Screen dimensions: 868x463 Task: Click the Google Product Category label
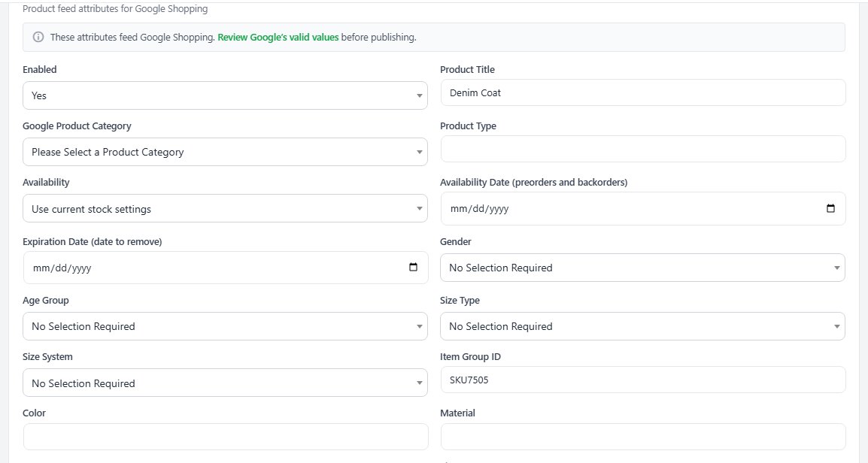[x=77, y=126]
